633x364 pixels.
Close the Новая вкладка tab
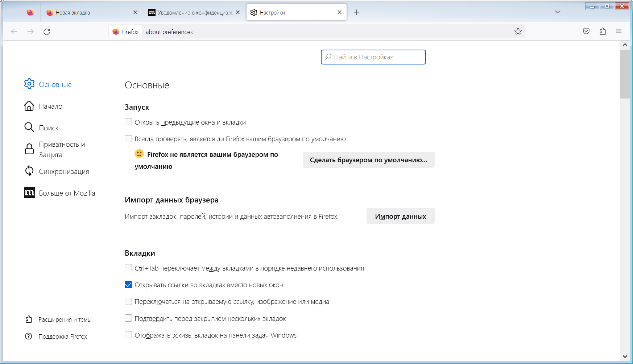click(x=135, y=12)
